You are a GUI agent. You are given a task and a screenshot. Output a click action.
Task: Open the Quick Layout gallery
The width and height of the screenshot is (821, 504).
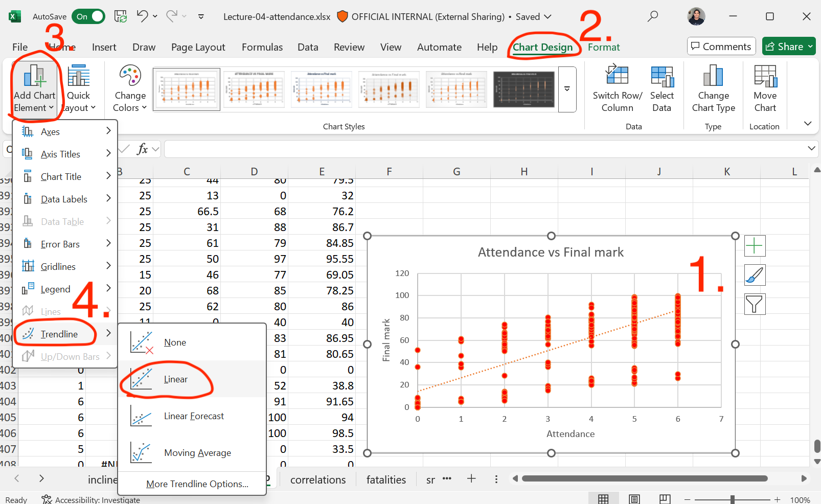(79, 88)
